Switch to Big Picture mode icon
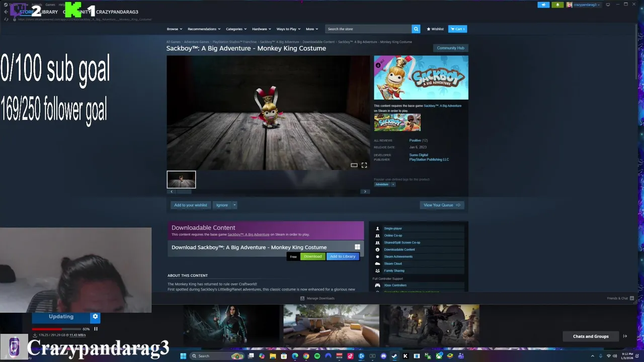Viewport: 644px width, 362px height. click(x=608, y=5)
